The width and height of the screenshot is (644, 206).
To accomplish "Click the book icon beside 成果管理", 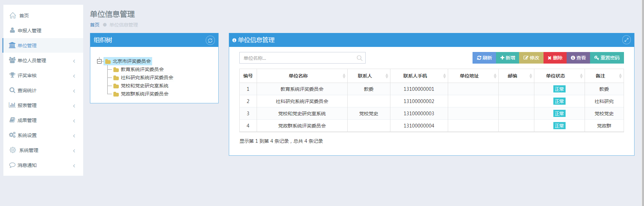I will click(x=12, y=120).
